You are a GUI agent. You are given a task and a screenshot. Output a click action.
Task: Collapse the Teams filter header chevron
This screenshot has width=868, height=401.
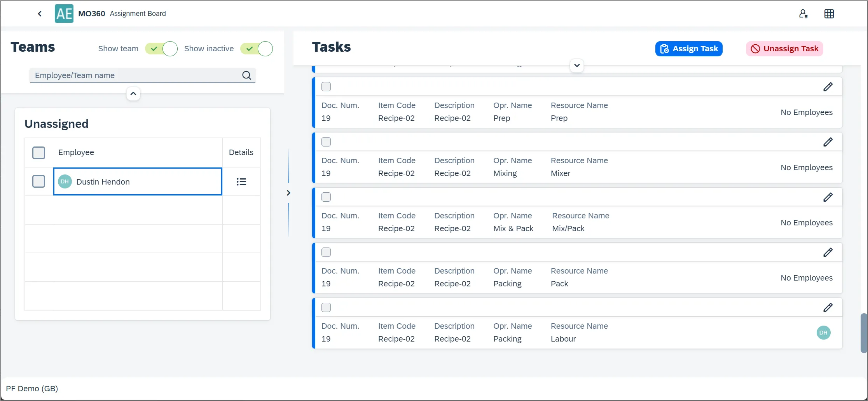133,94
